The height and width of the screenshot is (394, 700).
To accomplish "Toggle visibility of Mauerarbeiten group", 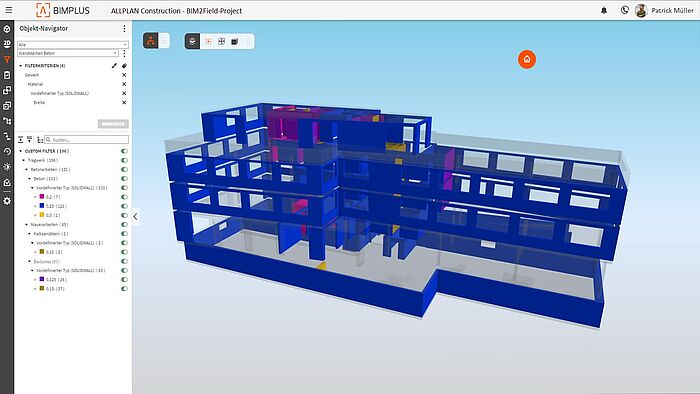I will [124, 224].
